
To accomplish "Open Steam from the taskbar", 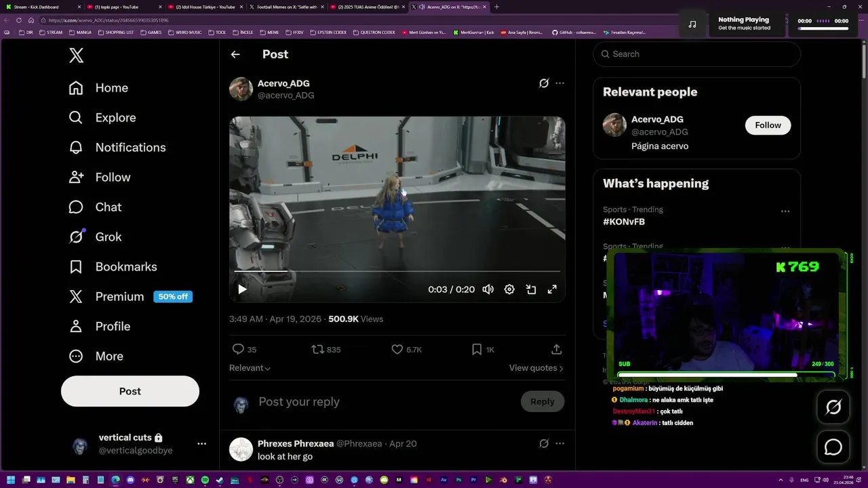I will pyautogui.click(x=219, y=480).
